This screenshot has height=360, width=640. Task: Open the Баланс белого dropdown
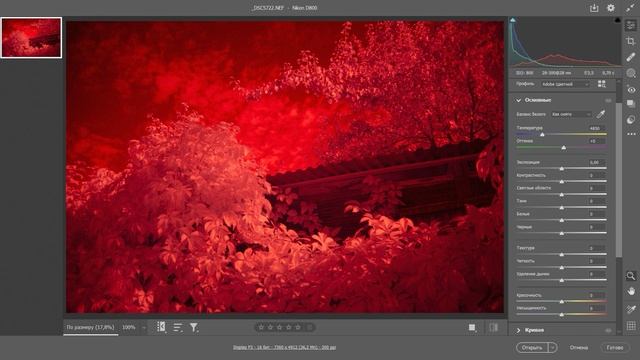click(571, 114)
